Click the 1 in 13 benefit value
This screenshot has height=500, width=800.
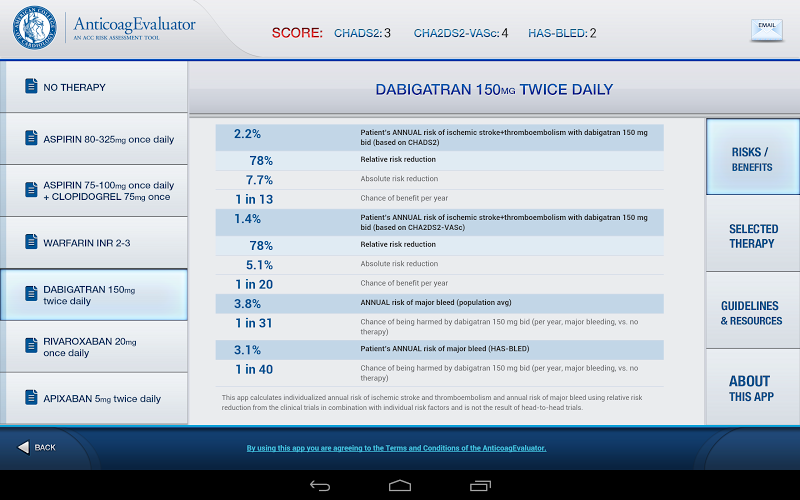[x=254, y=199]
